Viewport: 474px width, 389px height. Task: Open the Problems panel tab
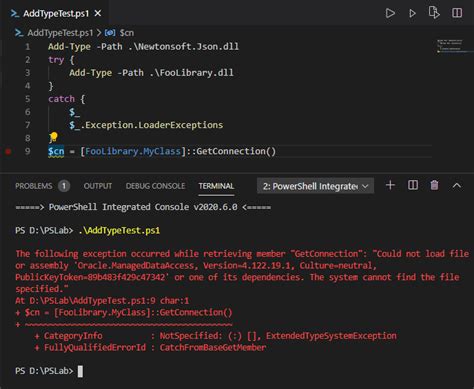point(34,186)
